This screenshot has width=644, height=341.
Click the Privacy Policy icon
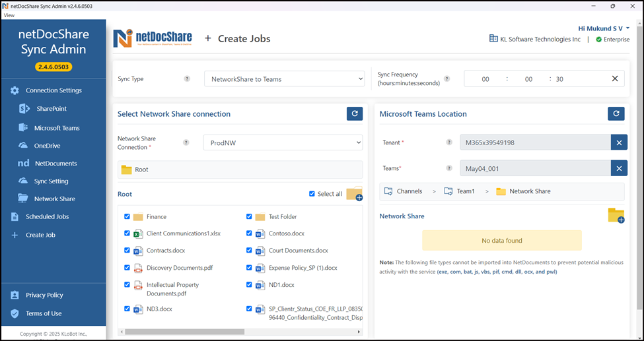coord(15,295)
